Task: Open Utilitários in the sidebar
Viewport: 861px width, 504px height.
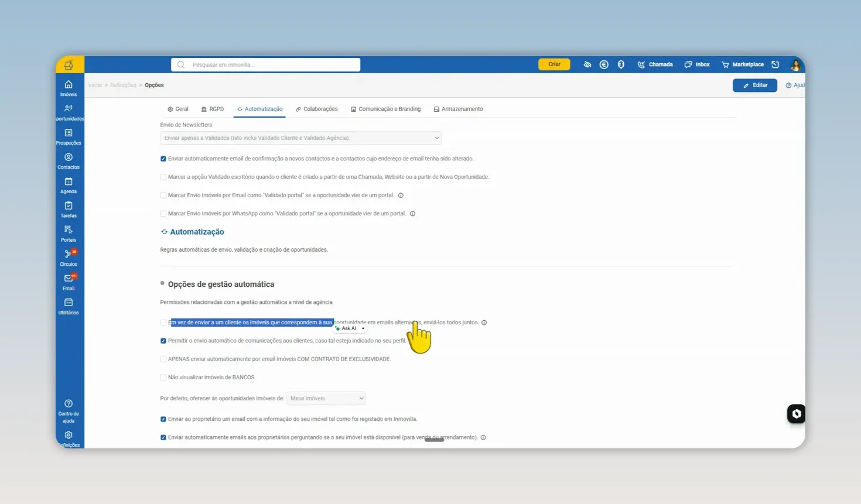Action: 69,306
